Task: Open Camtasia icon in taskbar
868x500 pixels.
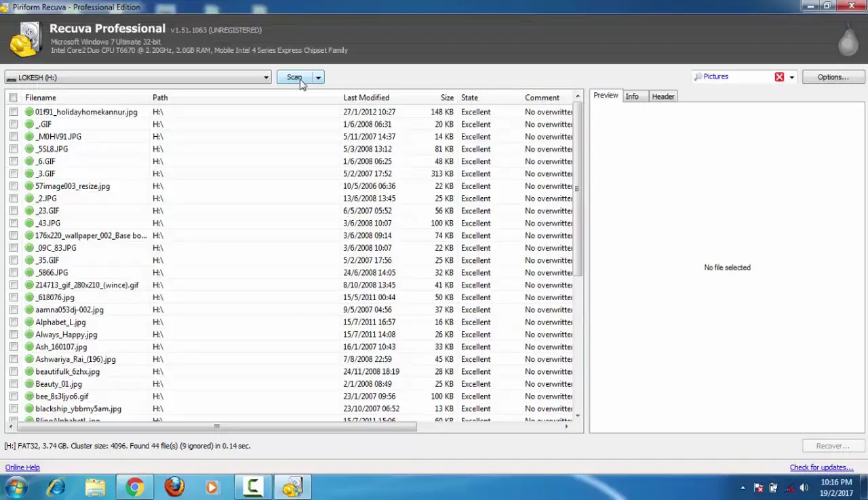Action: point(253,487)
